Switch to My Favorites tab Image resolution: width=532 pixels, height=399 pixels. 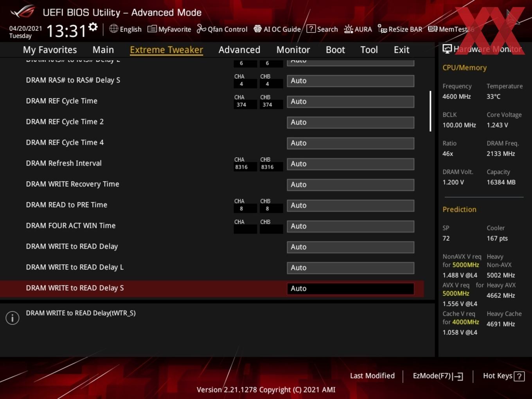pos(50,50)
